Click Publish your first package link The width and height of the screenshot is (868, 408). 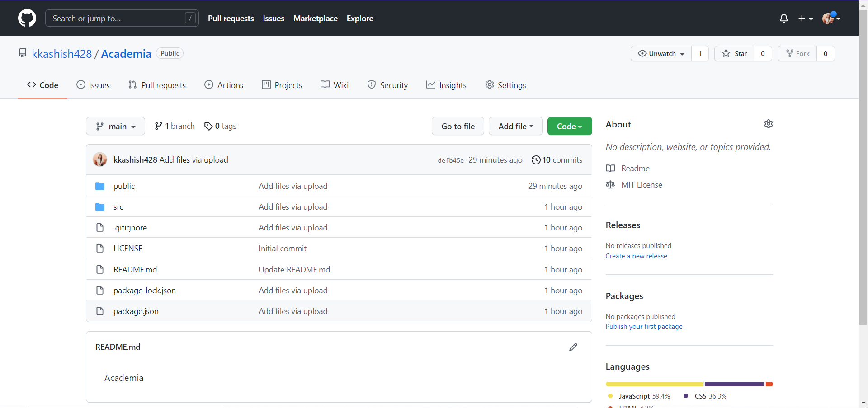(x=644, y=327)
